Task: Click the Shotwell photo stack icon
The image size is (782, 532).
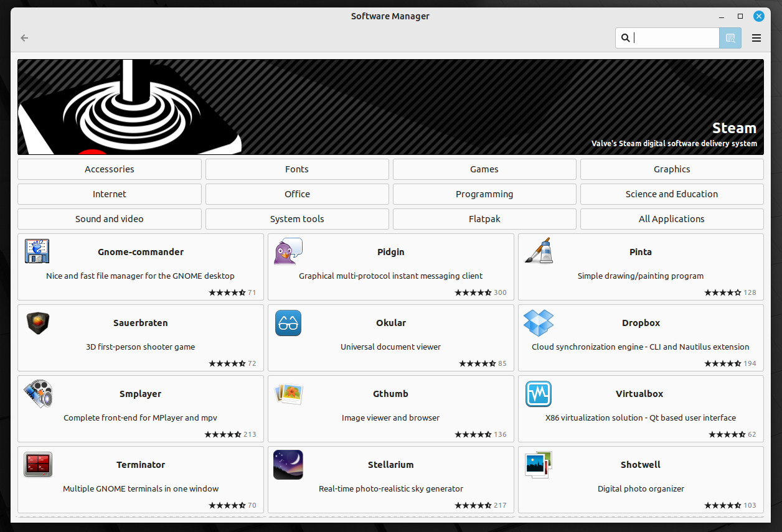Action: click(x=539, y=465)
